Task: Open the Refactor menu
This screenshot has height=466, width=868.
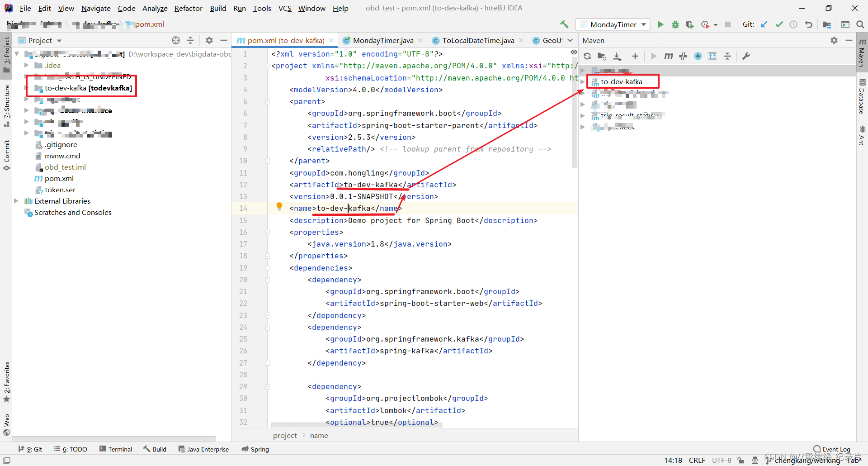Action: [x=188, y=8]
